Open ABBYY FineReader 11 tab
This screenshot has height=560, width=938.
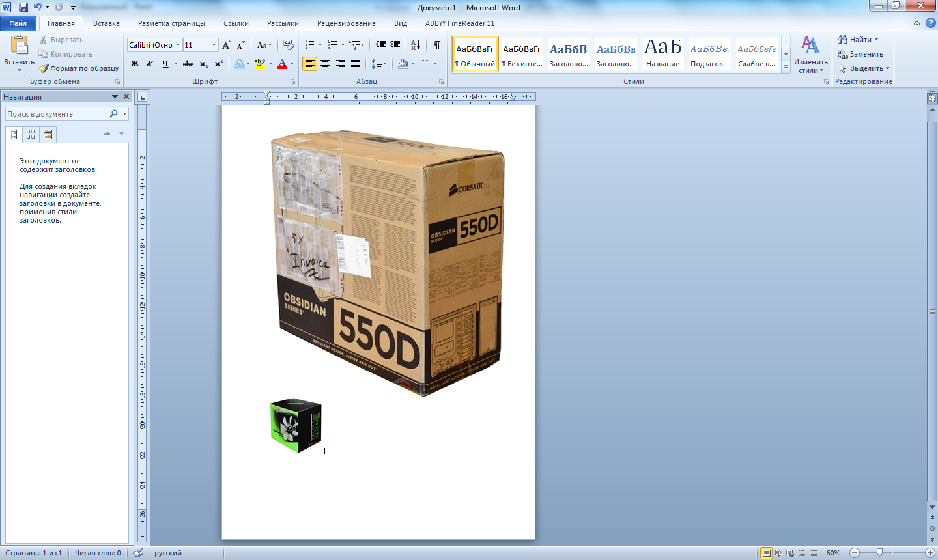[460, 23]
